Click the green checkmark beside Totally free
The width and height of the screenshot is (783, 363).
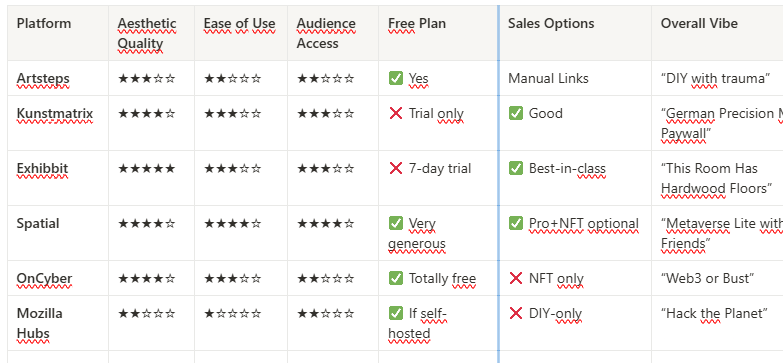click(x=395, y=278)
